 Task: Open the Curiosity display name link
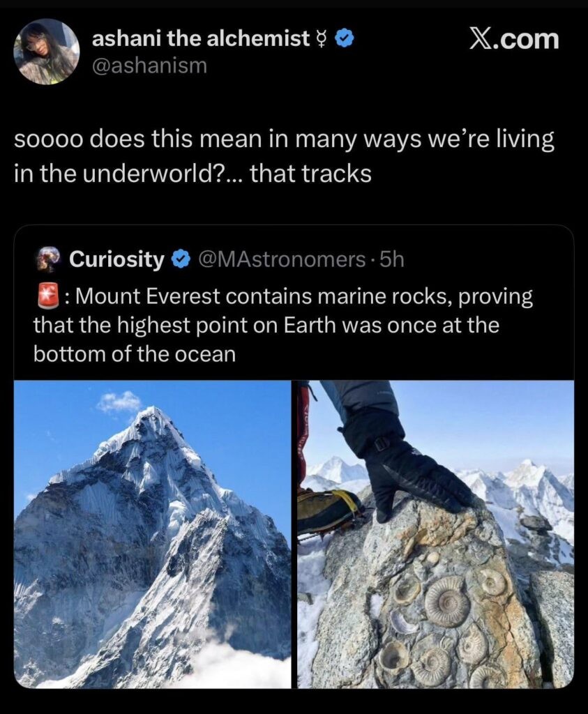pyautogui.click(x=116, y=260)
